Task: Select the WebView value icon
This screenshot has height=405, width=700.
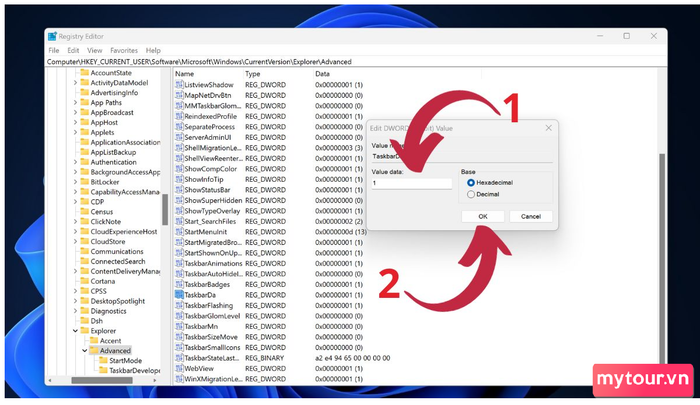Action: (x=179, y=368)
